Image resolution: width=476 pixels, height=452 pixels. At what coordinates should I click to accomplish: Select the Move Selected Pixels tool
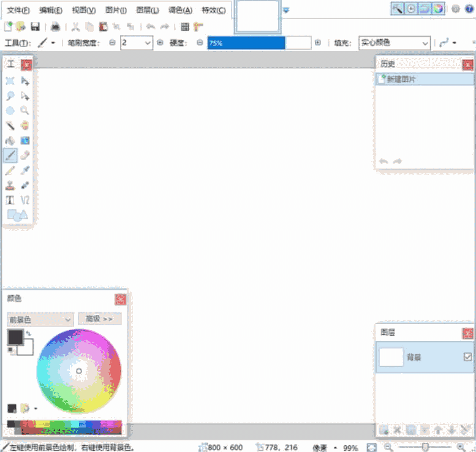pyautogui.click(x=25, y=81)
